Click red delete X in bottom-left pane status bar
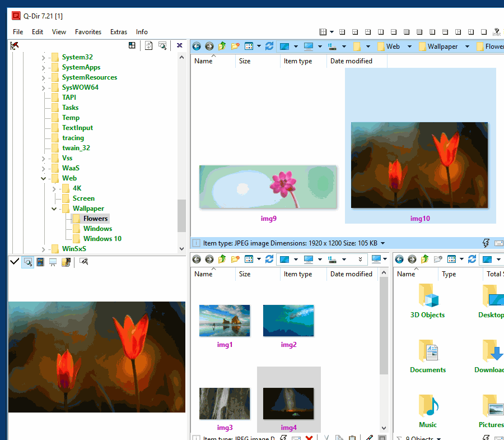The image size is (504, 440). pos(308,438)
